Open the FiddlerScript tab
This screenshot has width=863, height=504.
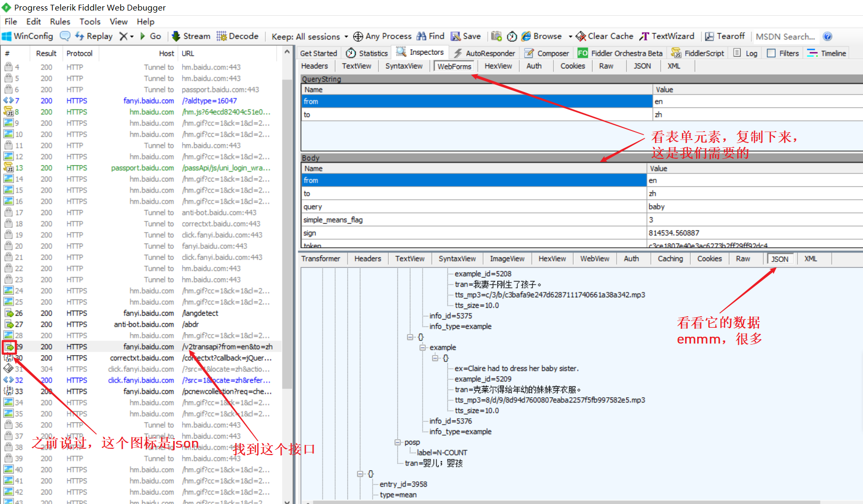coord(698,53)
